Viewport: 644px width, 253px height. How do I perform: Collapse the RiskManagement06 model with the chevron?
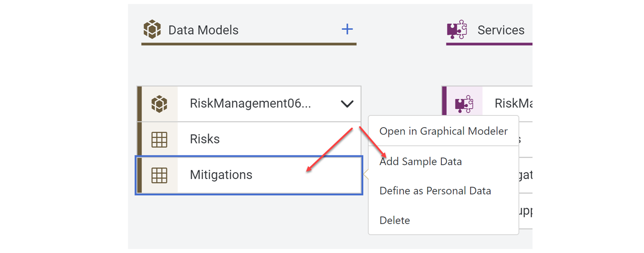click(347, 104)
